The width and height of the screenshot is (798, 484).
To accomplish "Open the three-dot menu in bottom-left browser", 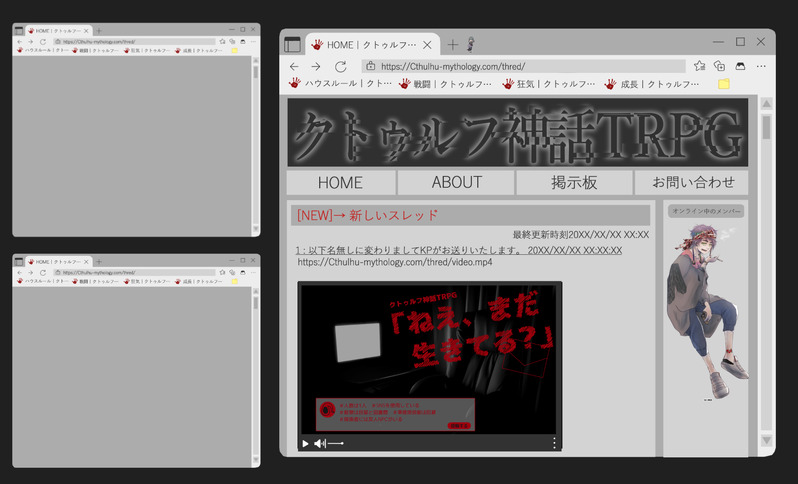I will (253, 272).
